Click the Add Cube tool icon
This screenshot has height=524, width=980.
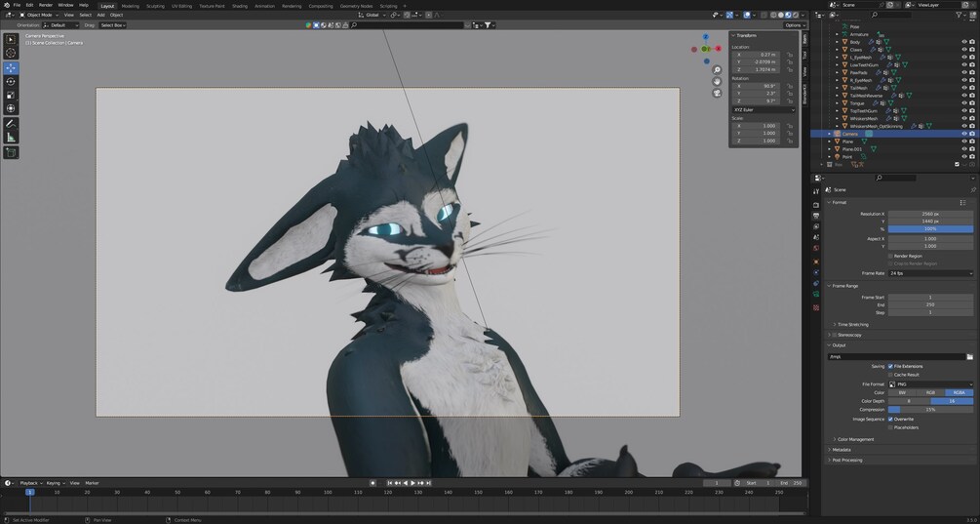point(11,152)
